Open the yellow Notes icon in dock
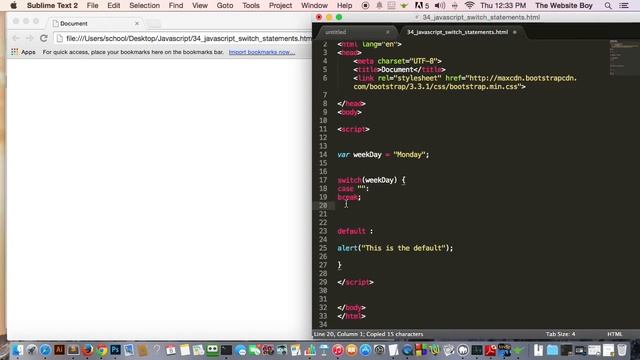 tap(185, 350)
